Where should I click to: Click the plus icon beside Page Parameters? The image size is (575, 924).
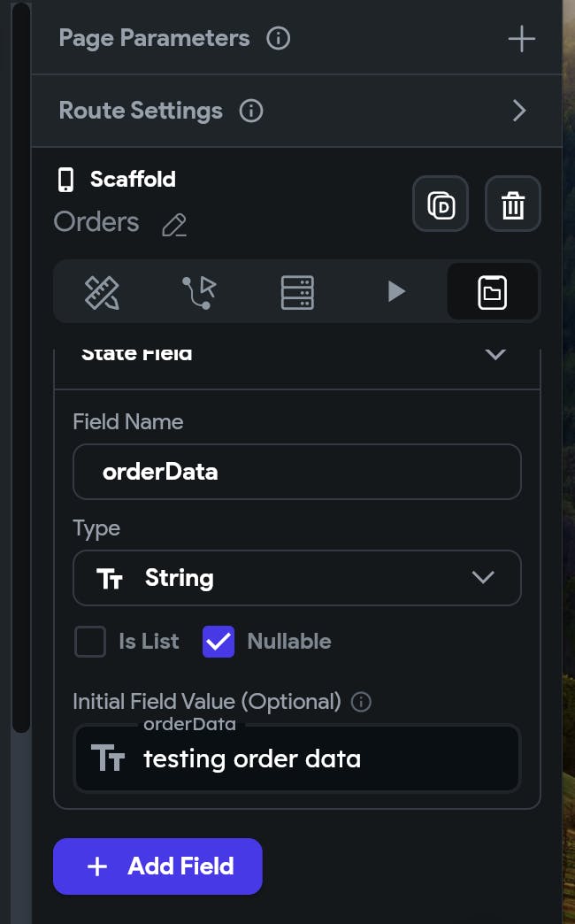click(x=521, y=39)
